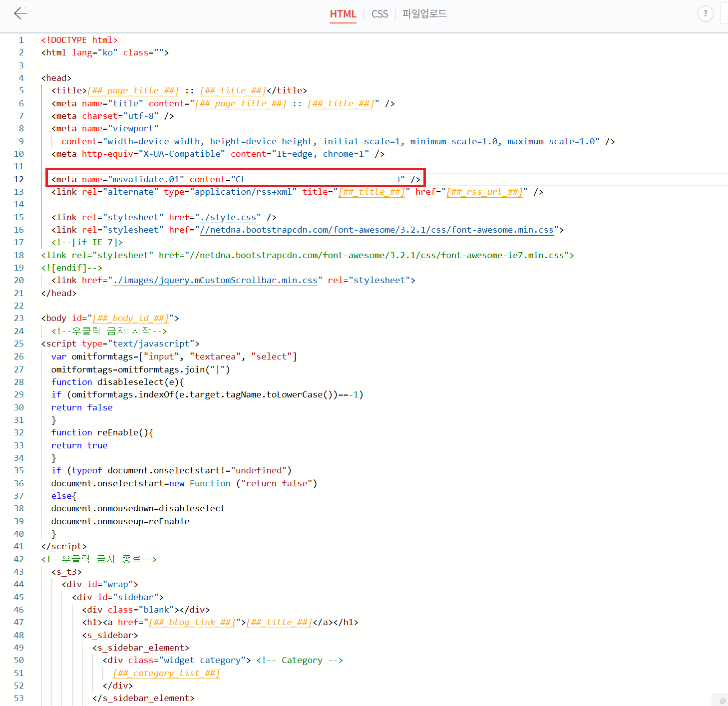Select the [##_page_title_##] variable in the title
The image size is (728, 706).
tap(133, 90)
